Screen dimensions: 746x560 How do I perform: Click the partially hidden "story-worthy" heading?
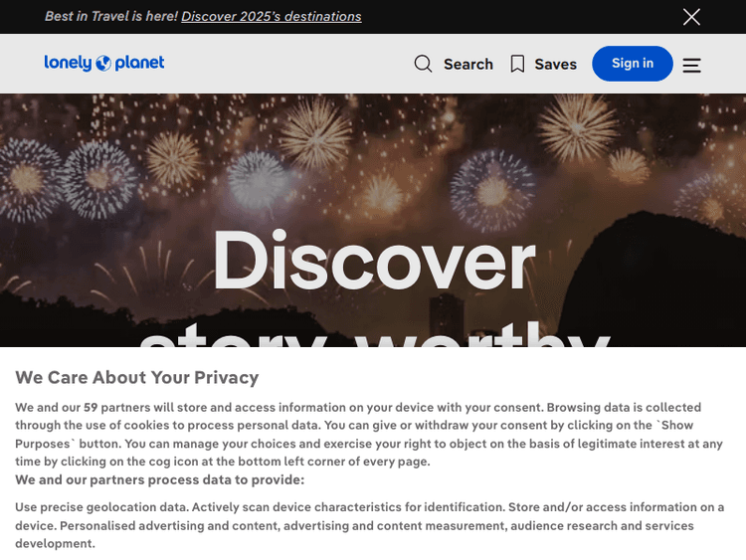coord(373,336)
